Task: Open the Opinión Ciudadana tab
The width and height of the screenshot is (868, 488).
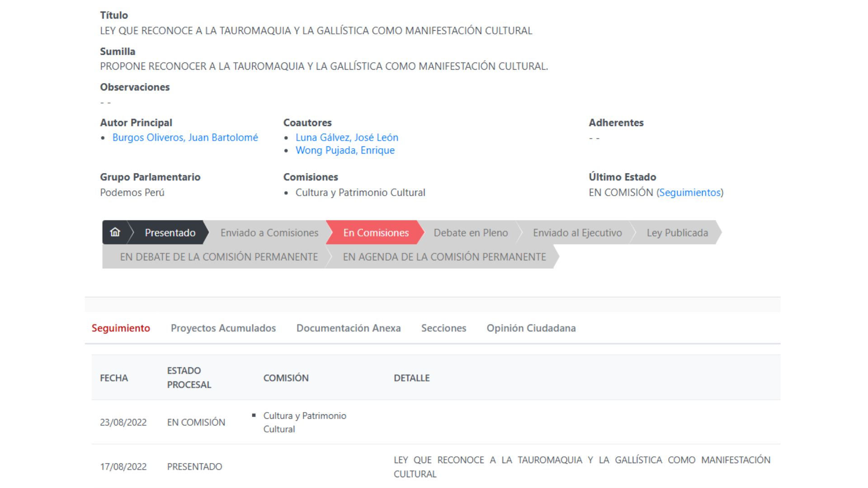Action: tap(531, 328)
